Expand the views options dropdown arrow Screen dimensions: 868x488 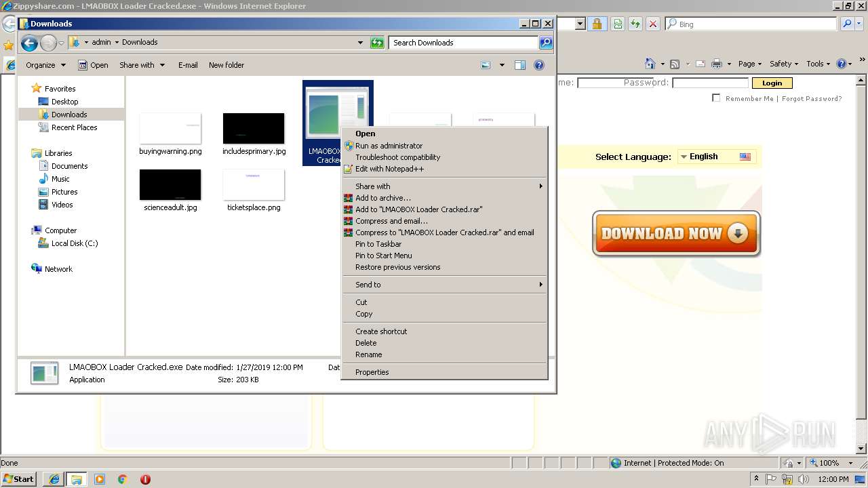[502, 65]
